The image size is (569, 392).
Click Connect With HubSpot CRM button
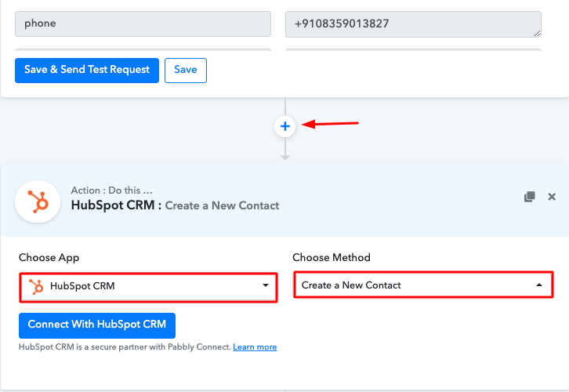(97, 325)
